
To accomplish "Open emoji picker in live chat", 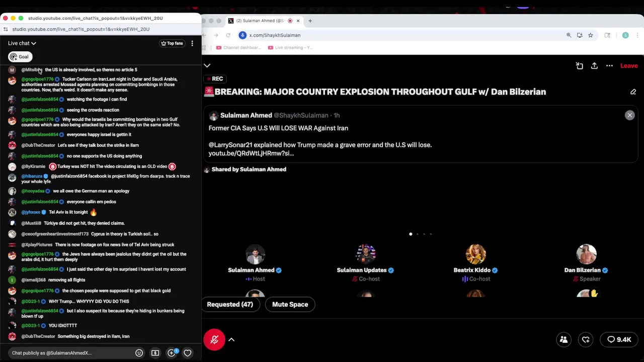I will 139,353.
